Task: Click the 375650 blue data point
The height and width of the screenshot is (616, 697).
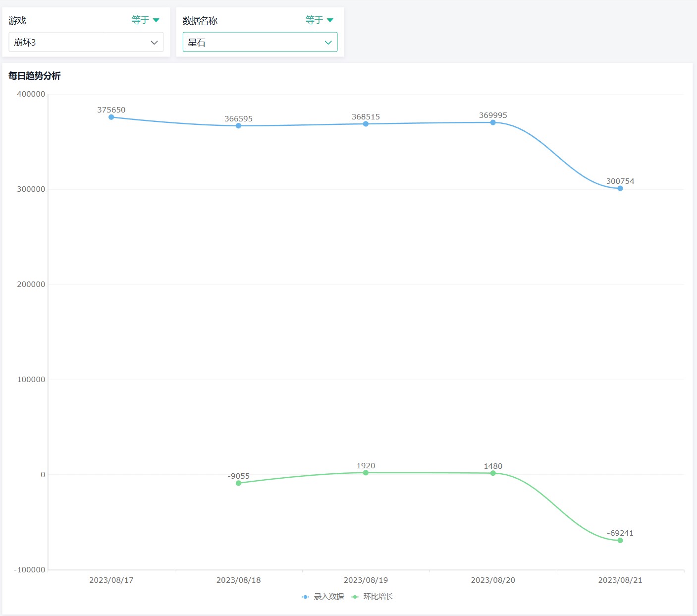Action: (x=111, y=117)
